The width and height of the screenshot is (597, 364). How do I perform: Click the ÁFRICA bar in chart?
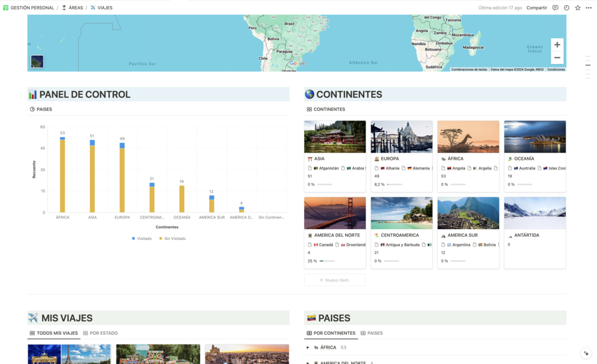[62, 175]
